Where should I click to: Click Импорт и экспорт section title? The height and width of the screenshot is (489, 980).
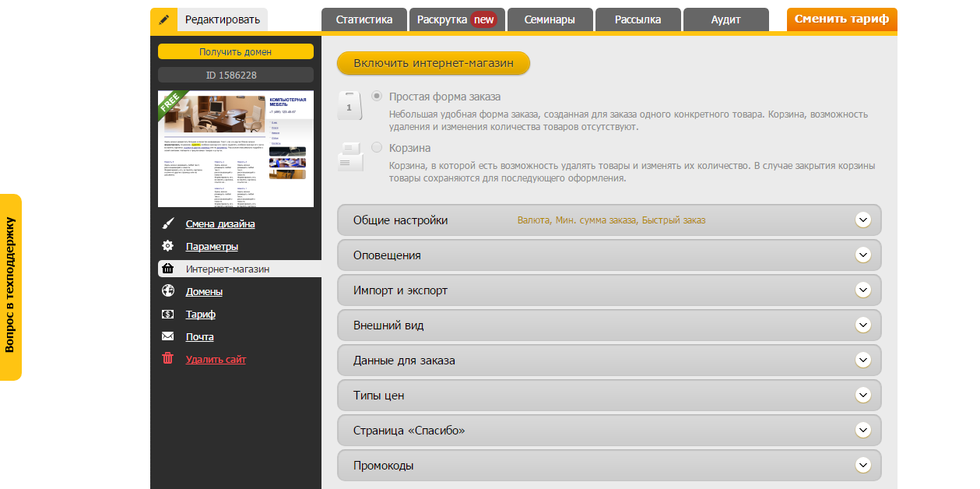click(x=400, y=290)
